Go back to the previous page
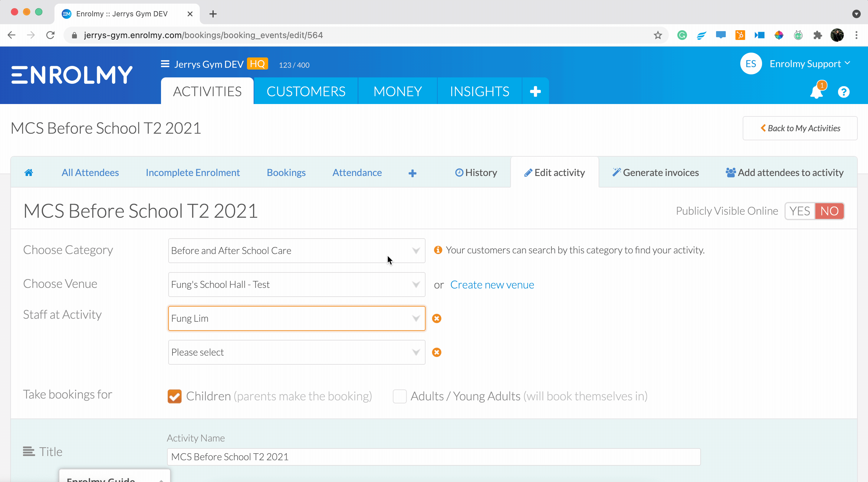The width and height of the screenshot is (868, 482). click(12, 35)
